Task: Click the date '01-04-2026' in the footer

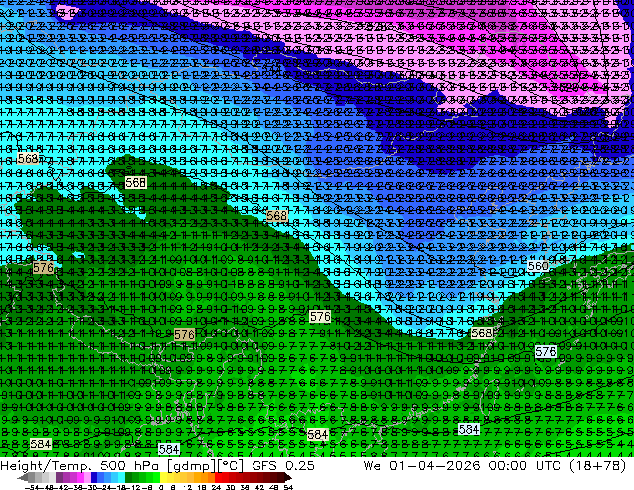Action: (435, 466)
